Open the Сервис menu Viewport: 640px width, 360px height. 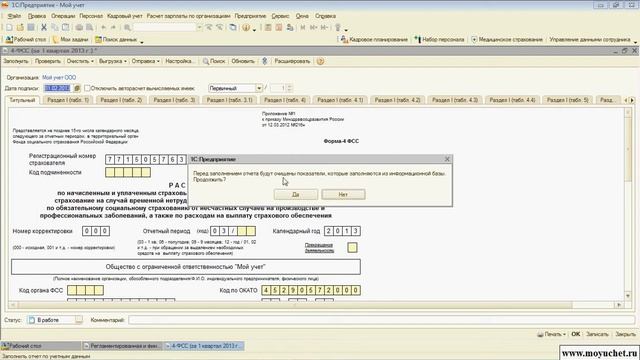click(x=280, y=16)
